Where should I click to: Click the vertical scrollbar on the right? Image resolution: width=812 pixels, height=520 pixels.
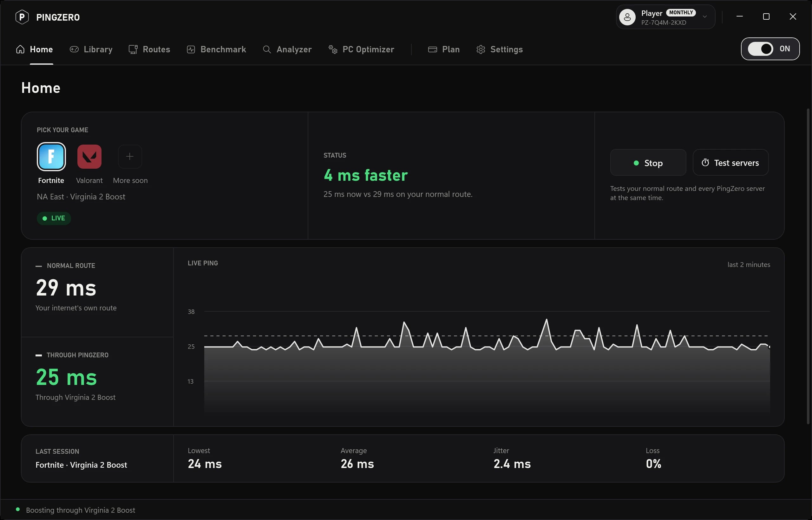(x=808, y=266)
